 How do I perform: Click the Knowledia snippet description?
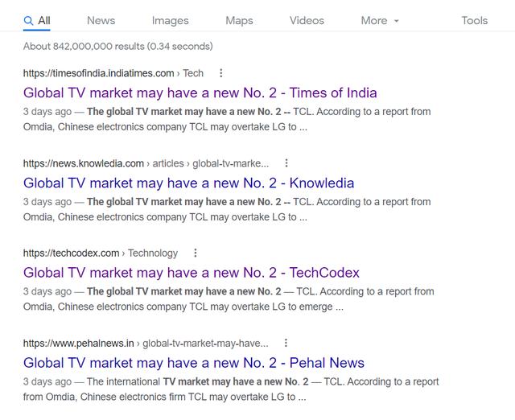click(227, 209)
